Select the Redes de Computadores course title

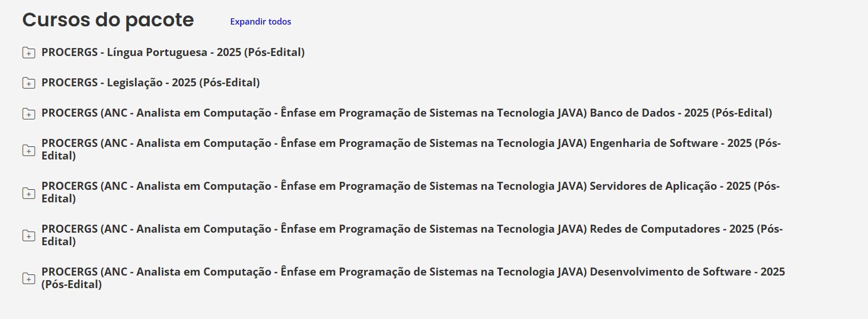click(412, 229)
